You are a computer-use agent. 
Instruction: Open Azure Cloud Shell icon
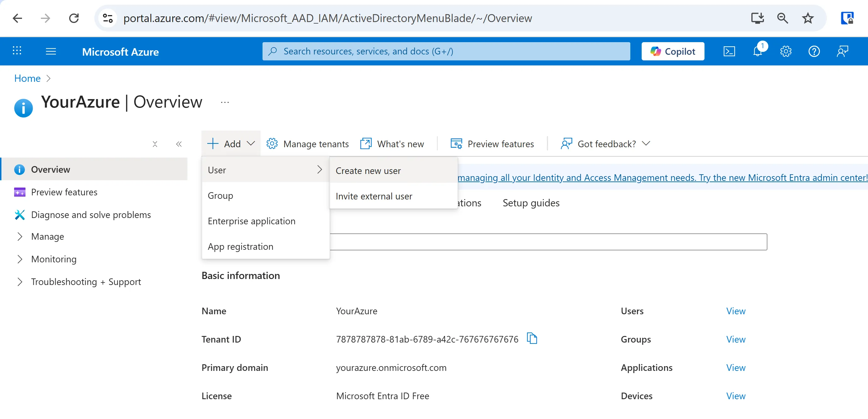729,51
